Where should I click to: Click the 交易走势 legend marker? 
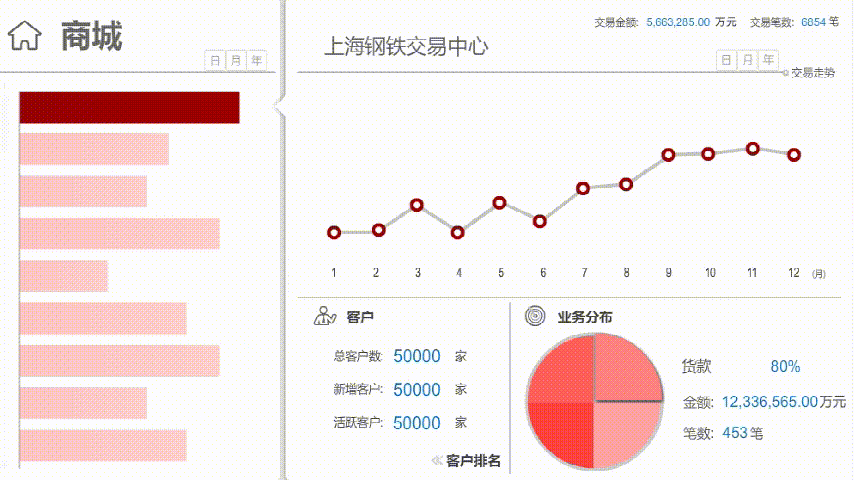[785, 73]
